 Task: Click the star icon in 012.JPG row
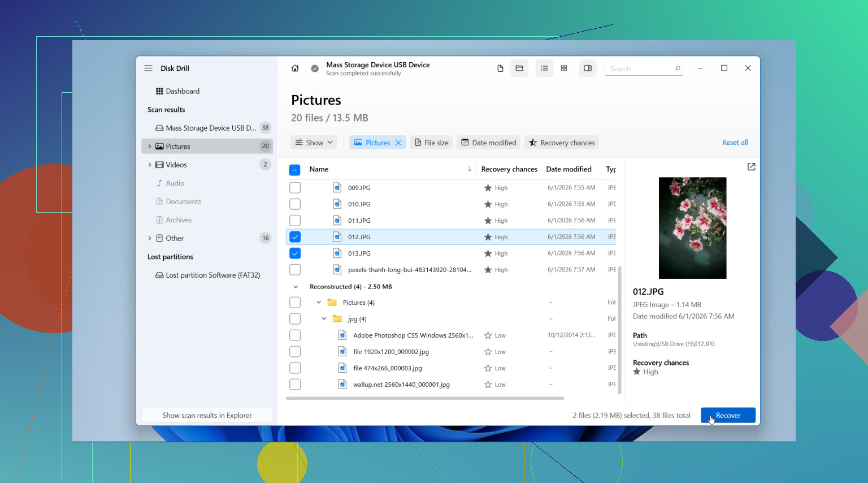pos(488,237)
